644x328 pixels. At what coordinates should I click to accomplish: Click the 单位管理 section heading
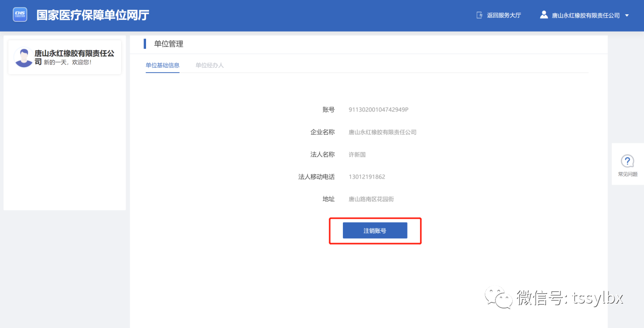coord(168,44)
